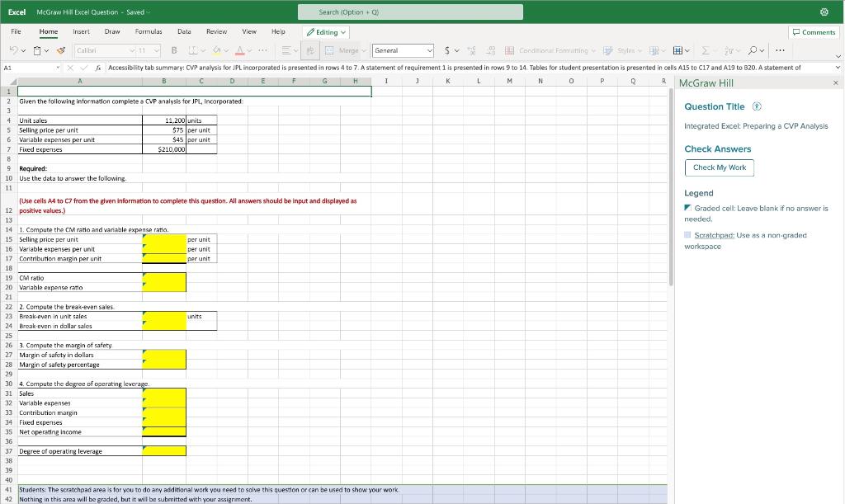The width and height of the screenshot is (845, 504).
Task: Open the Editing mode dropdown
Action: coord(326,32)
